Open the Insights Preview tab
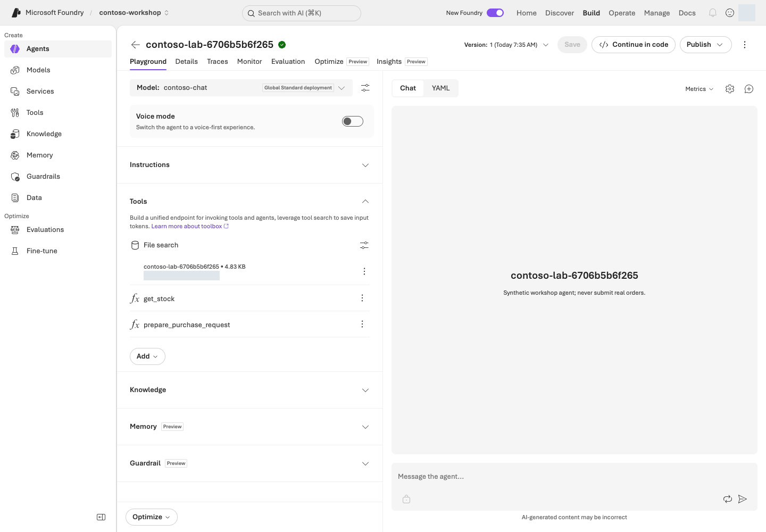The height and width of the screenshot is (532, 766). [x=402, y=62]
